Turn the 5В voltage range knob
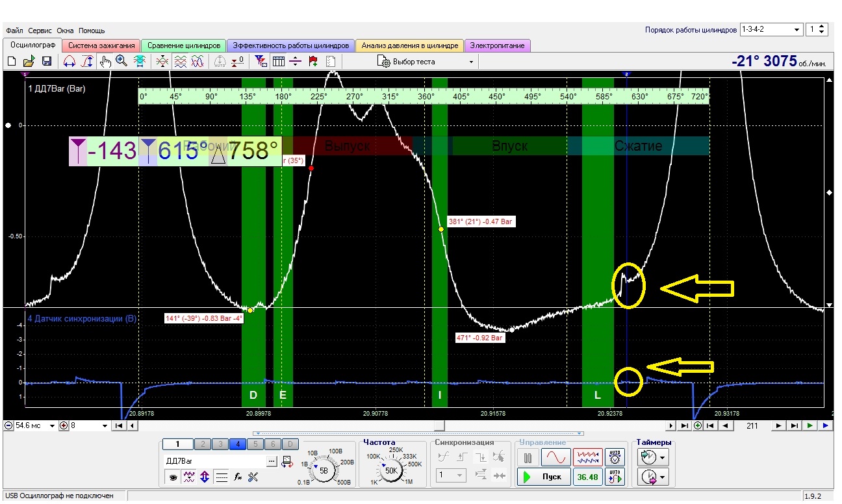Screen dimensions: 842x504 [325, 470]
